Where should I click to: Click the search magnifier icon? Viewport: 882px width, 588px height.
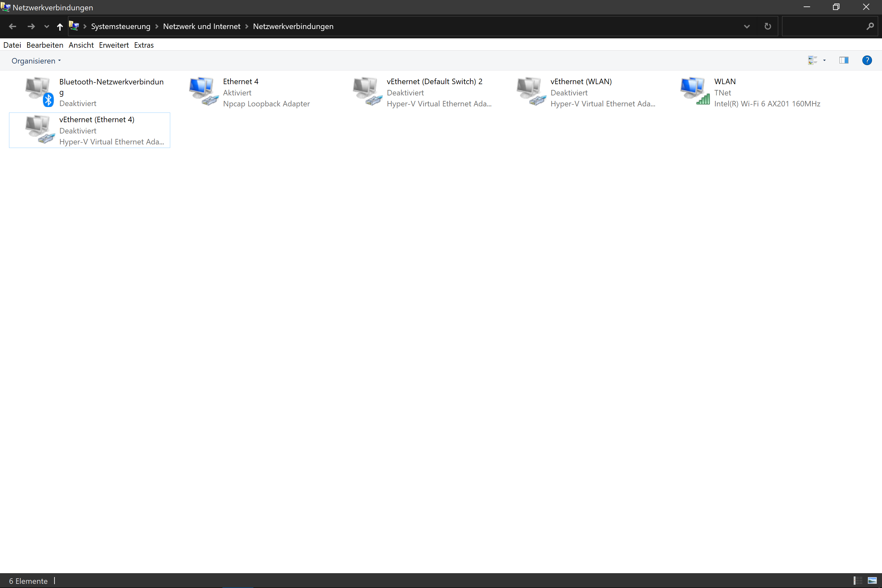point(870,26)
